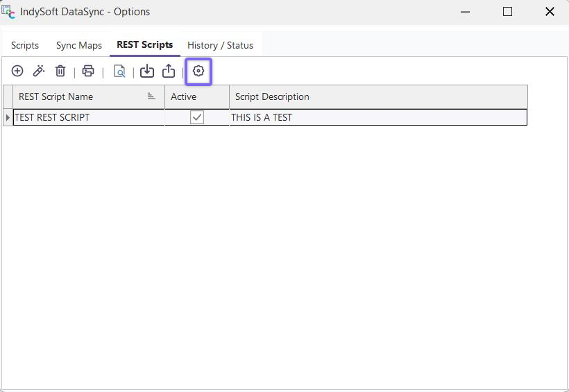Image resolution: width=569 pixels, height=392 pixels.
Task: Open REST settings with the gear icon
Action: point(198,71)
